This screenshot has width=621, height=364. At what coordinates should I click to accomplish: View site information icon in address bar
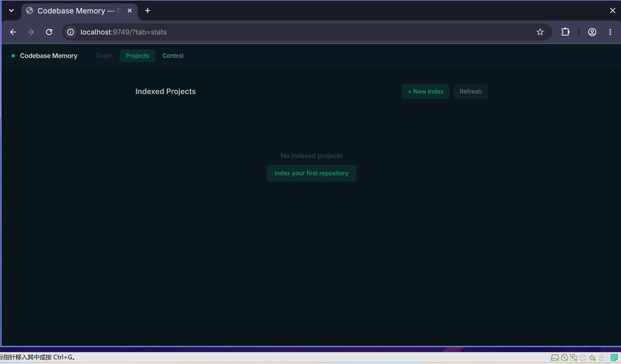point(71,32)
